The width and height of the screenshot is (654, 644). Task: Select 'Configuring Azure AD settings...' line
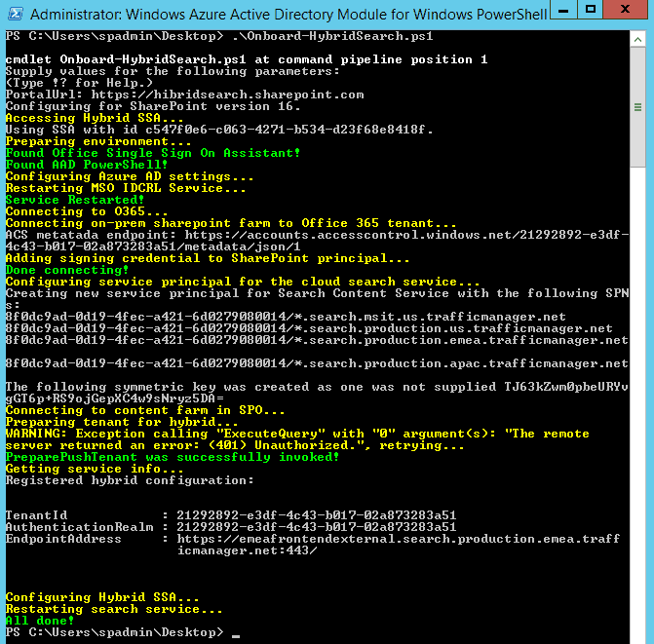[x=130, y=176]
